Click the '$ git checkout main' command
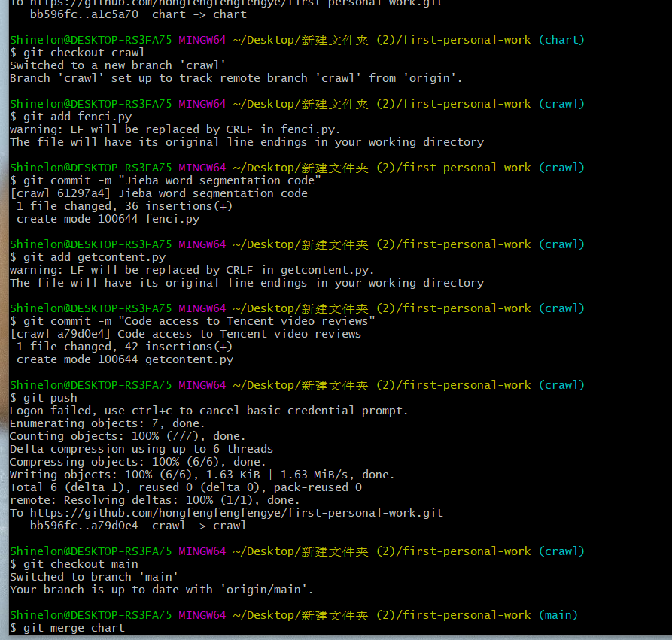 tap(74, 564)
